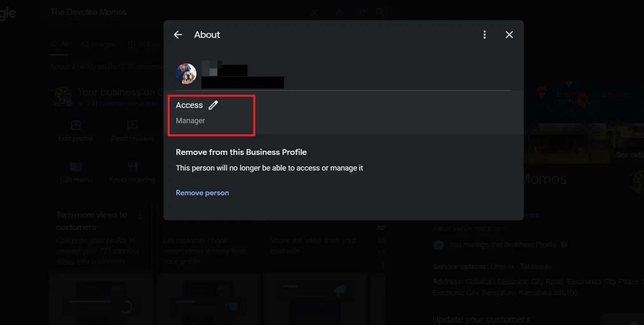Select the Access edit pencil icon
Screen dimensions: 644x325
[x=213, y=105]
